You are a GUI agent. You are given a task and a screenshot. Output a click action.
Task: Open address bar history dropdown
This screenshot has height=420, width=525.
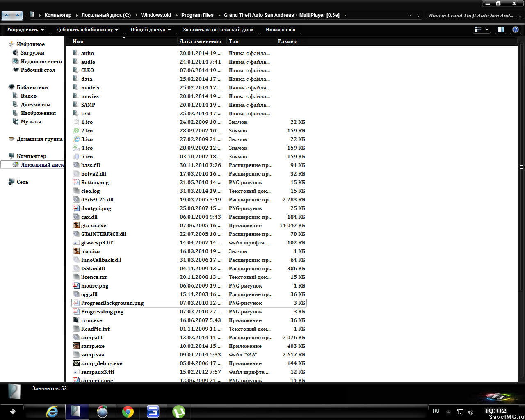pos(409,15)
